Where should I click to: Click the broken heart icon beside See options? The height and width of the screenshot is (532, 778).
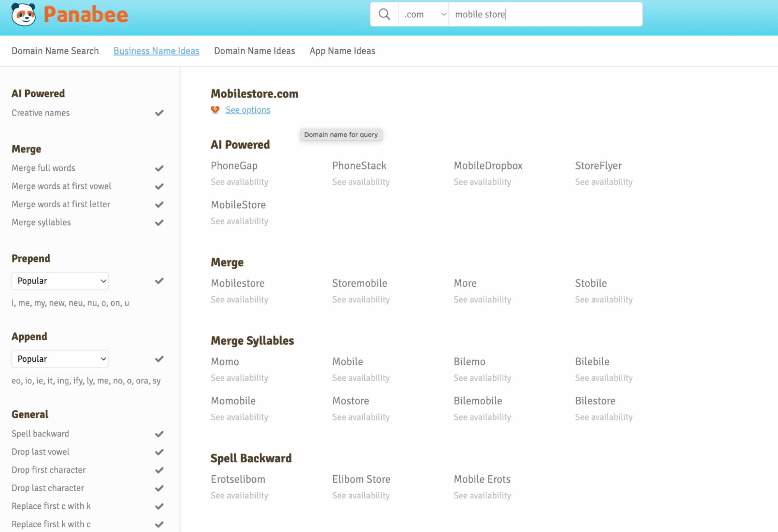(215, 110)
